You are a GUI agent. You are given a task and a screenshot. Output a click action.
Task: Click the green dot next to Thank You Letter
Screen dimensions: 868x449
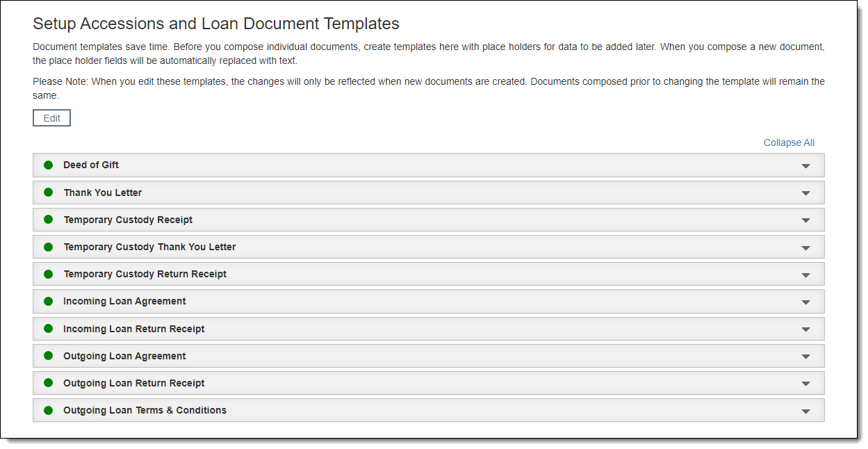[48, 193]
